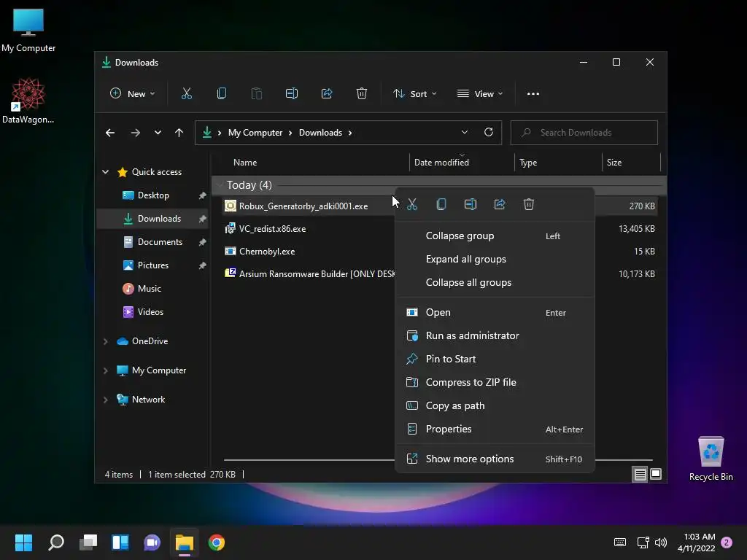The image size is (747, 560).
Task: Open Widgets from the taskbar
Action: pos(120,542)
